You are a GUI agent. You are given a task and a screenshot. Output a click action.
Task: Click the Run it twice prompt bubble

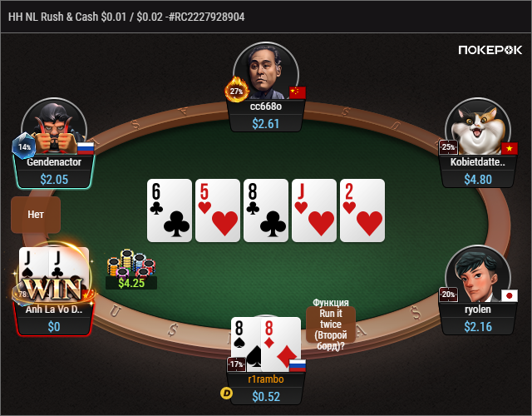pos(331,324)
